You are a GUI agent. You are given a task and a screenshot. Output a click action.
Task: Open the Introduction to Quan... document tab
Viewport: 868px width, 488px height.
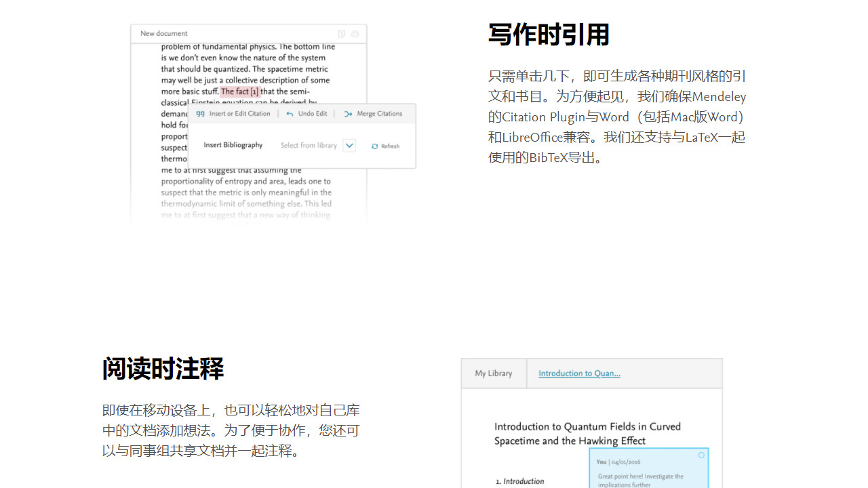579,373
